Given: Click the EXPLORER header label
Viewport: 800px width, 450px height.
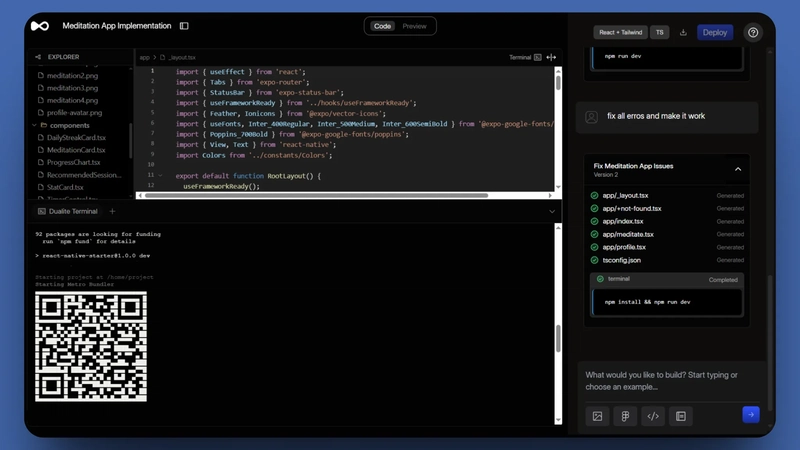Looking at the screenshot, I should click(63, 57).
